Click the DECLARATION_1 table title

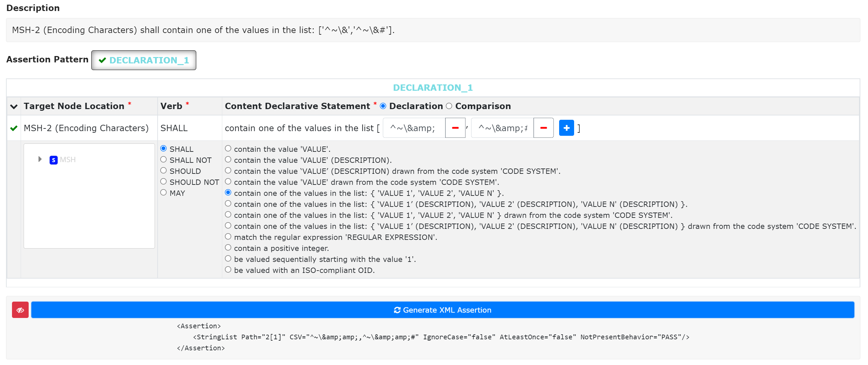(x=433, y=87)
